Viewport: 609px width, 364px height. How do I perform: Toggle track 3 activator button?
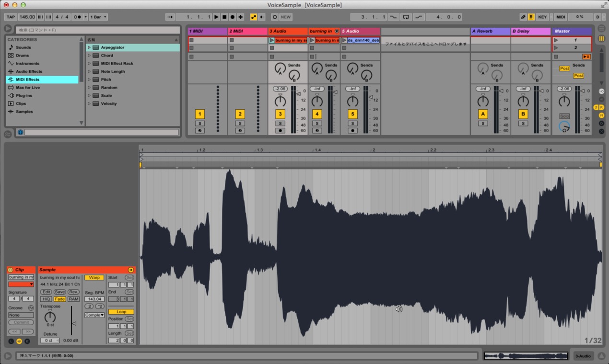coord(280,114)
